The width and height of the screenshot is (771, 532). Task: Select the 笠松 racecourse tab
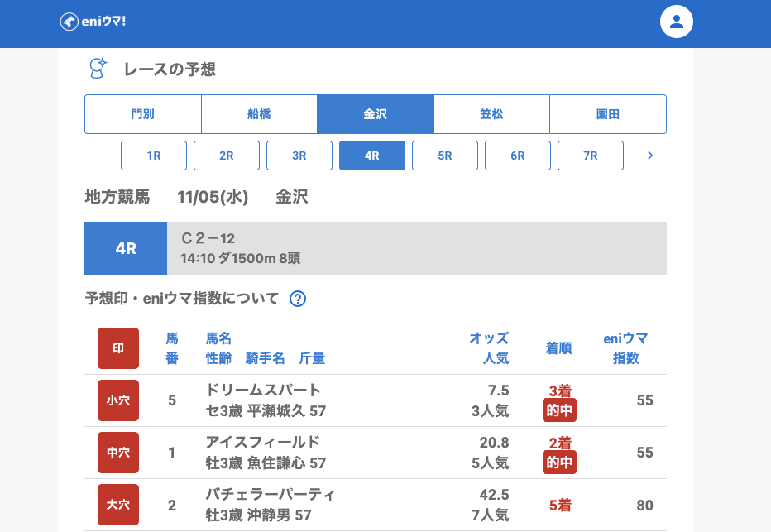tap(491, 114)
